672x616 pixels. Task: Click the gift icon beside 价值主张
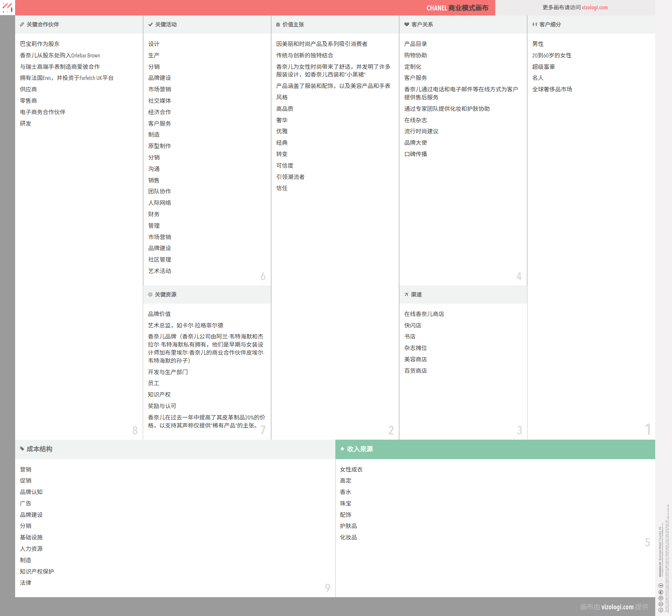tap(278, 25)
